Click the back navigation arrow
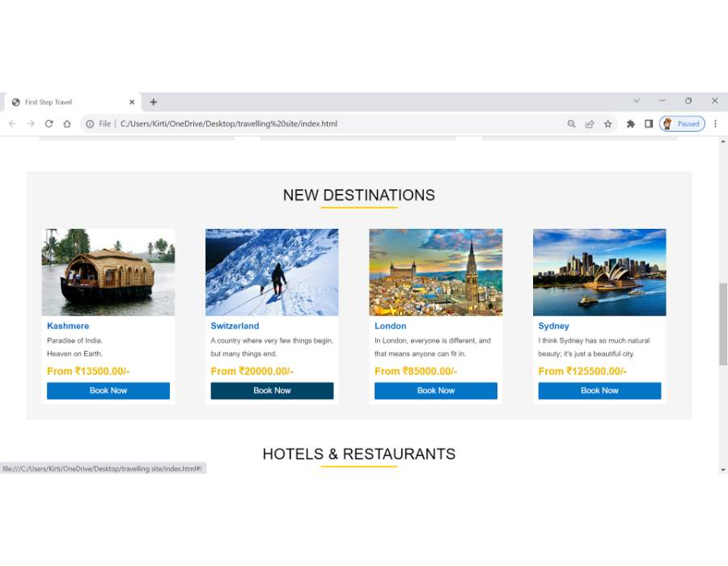 point(12,124)
